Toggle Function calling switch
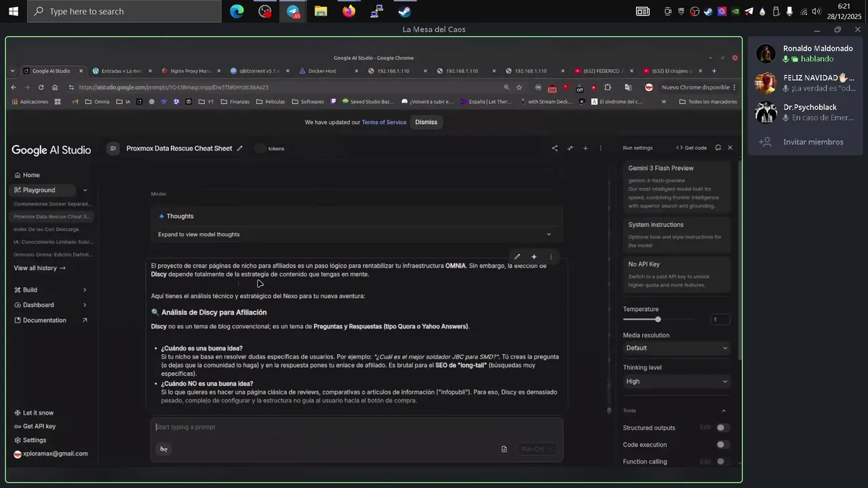 click(723, 462)
